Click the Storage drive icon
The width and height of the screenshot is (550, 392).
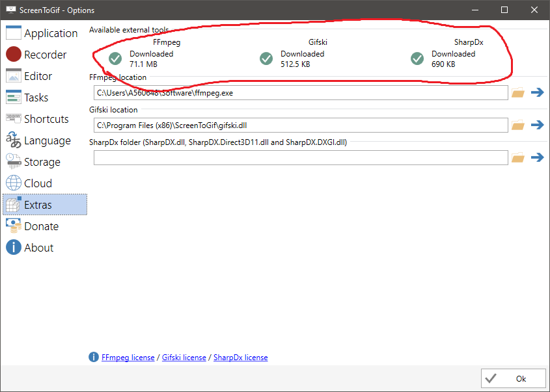14,161
